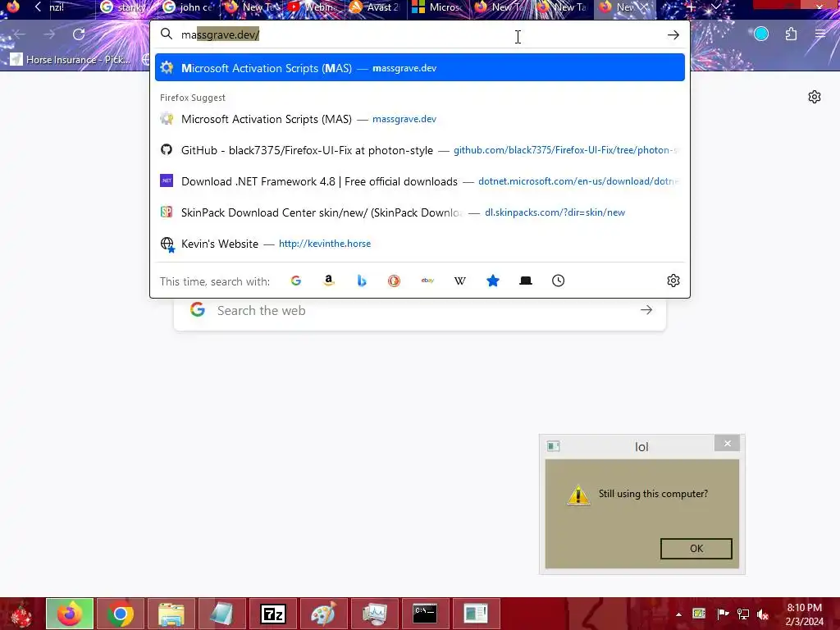Click the magnifier icon in the address bar
840x630 pixels.
pyautogui.click(x=167, y=34)
